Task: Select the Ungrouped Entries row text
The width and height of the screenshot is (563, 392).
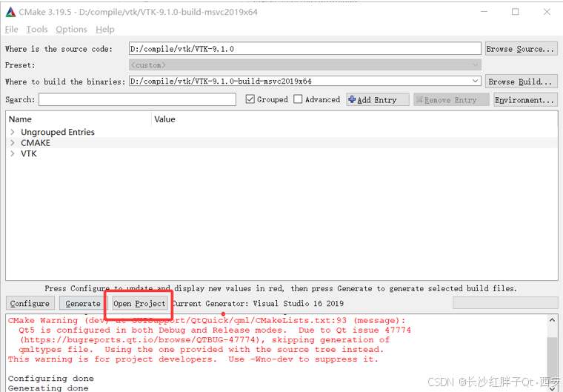Action: point(58,132)
